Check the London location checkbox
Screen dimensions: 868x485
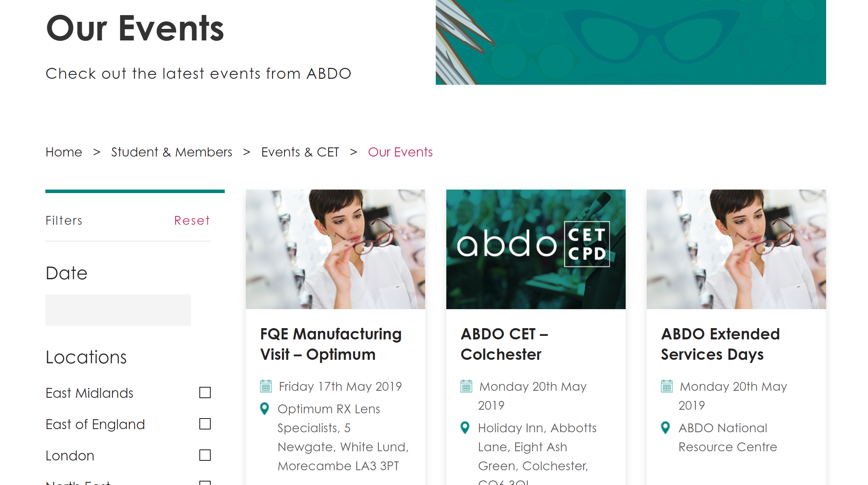click(205, 455)
